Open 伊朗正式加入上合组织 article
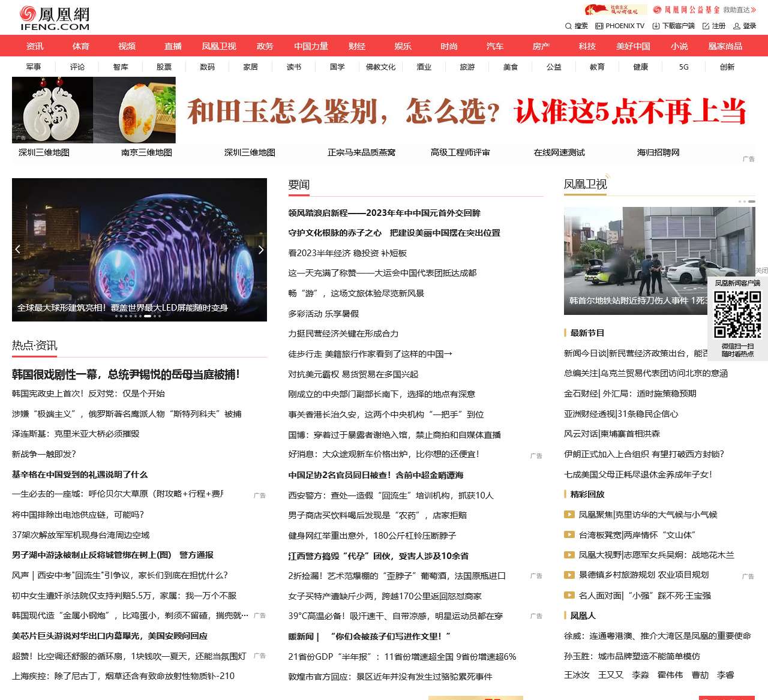The height and width of the screenshot is (700, 768). click(644, 454)
